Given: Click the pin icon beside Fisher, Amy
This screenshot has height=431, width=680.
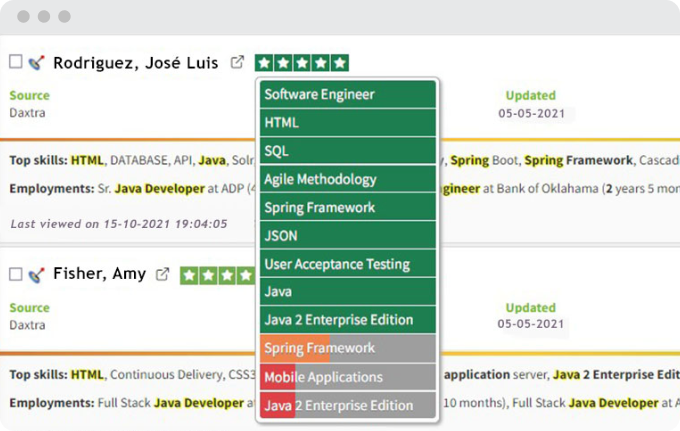Looking at the screenshot, I should pos(36,274).
